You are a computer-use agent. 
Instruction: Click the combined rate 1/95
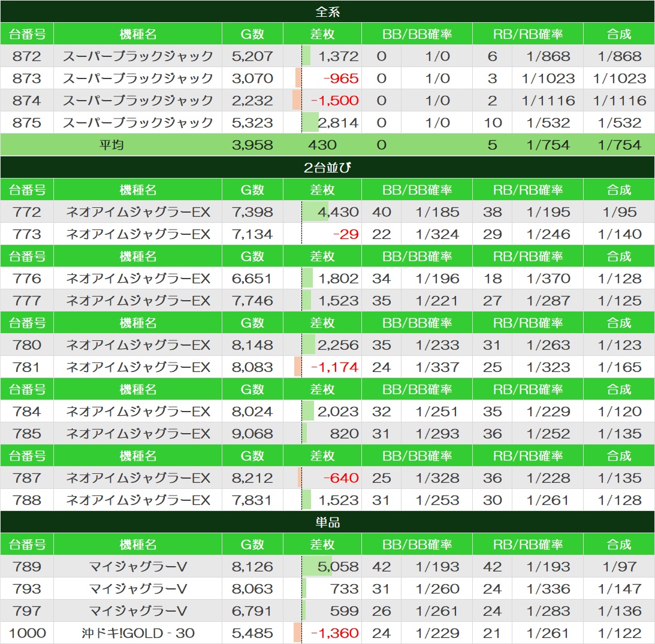click(620, 211)
